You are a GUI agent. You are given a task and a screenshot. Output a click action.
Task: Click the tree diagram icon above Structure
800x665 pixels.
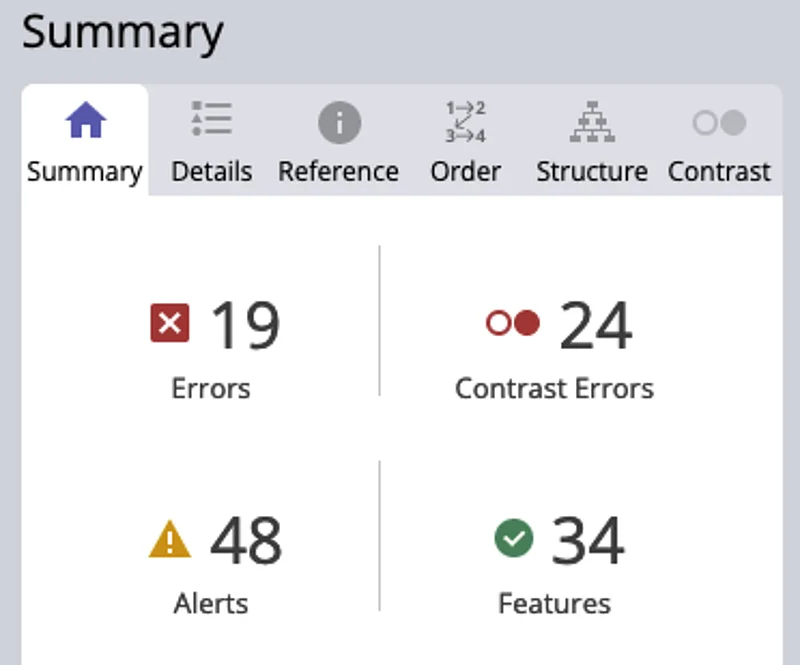(x=592, y=121)
